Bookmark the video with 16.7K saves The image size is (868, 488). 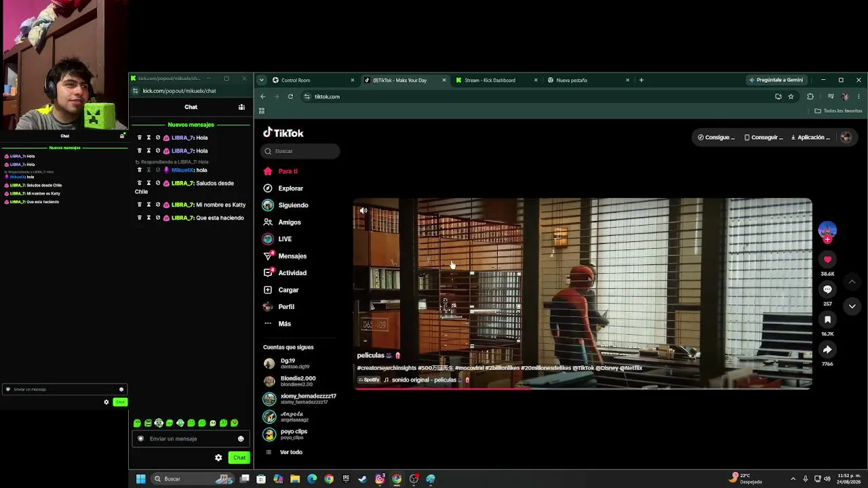[827, 319]
